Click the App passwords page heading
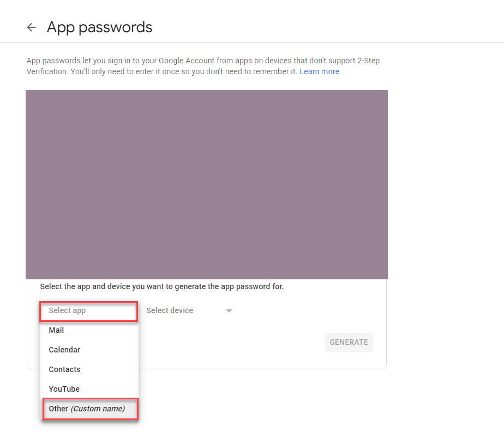This screenshot has height=443, width=504. coord(99,27)
